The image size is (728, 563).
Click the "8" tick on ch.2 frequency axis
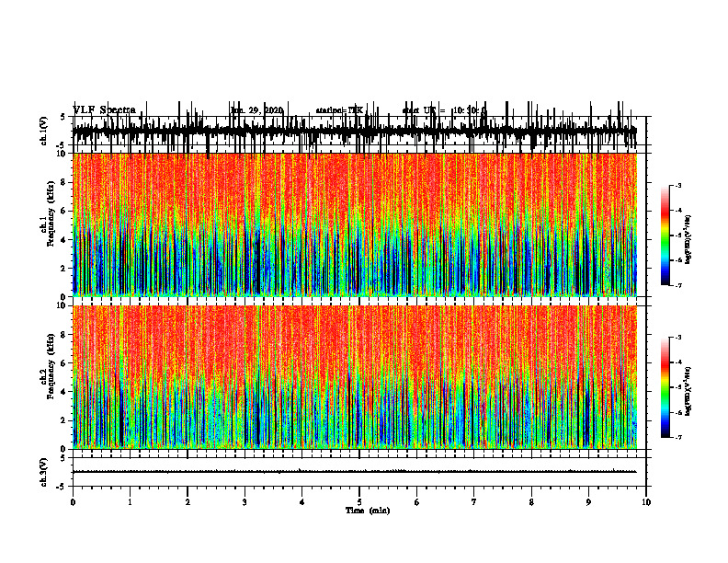[64, 335]
